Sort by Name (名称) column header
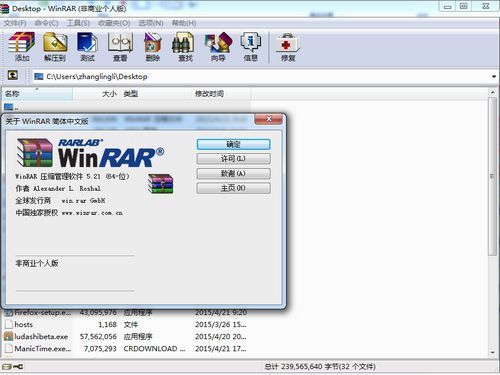The image size is (500, 375). 37,94
